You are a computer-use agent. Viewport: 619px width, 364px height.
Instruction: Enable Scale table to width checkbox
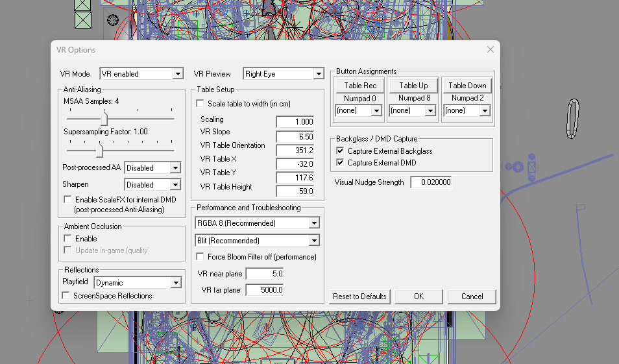200,103
